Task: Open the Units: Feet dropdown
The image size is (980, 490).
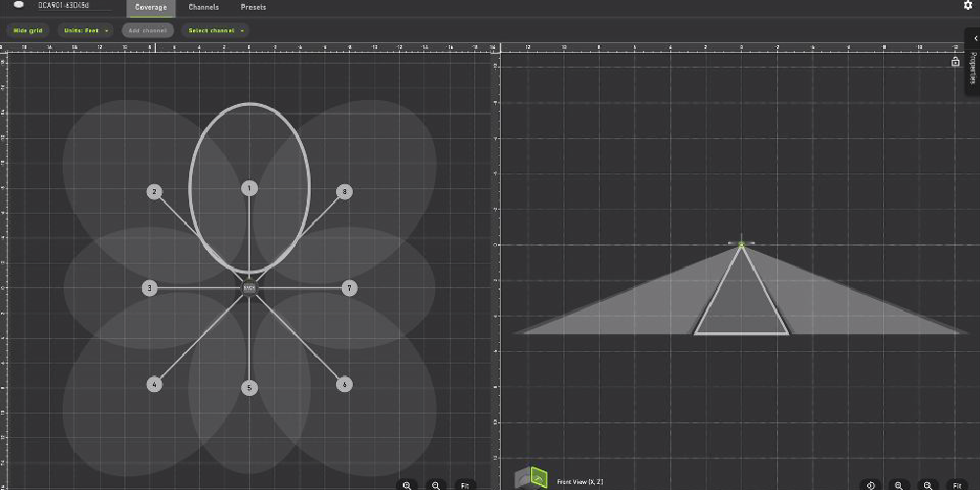Action: point(86,30)
